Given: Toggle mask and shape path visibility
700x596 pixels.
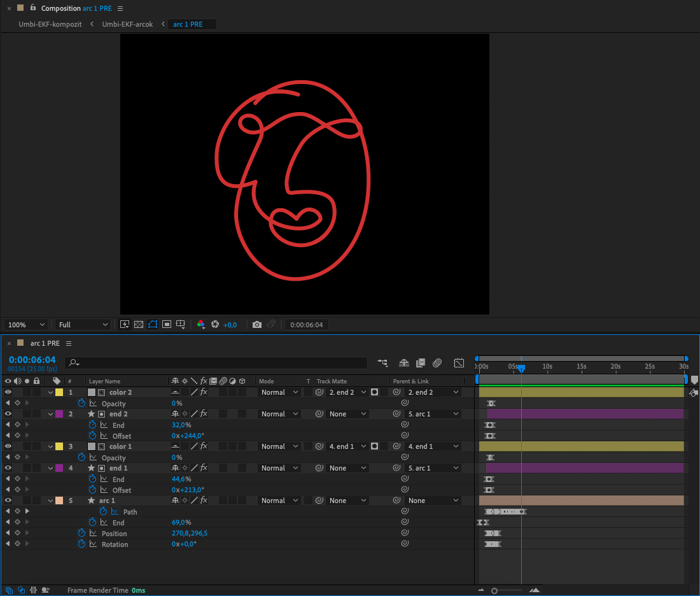Looking at the screenshot, I should [153, 325].
